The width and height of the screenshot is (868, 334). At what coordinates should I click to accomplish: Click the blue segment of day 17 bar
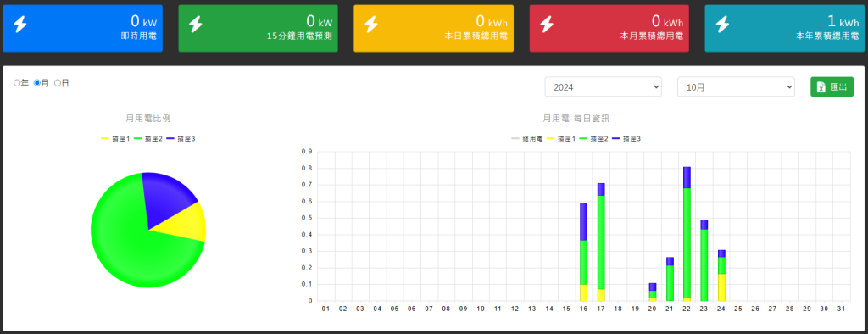point(601,189)
